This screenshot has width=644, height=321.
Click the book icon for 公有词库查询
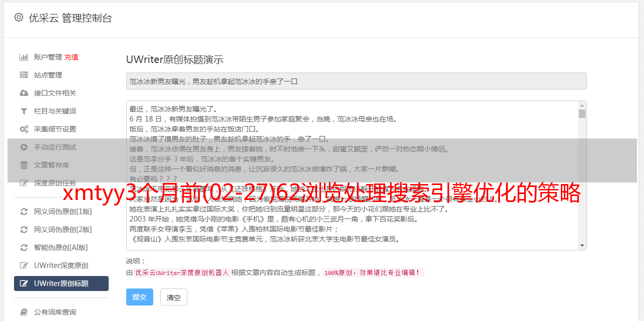[x=24, y=312]
